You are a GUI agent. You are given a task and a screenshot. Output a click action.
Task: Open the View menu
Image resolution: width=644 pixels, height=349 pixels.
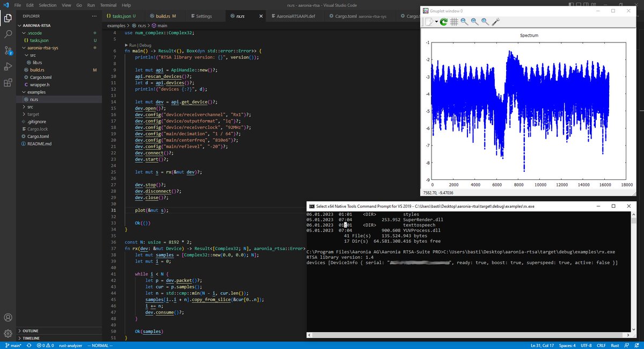(67, 5)
